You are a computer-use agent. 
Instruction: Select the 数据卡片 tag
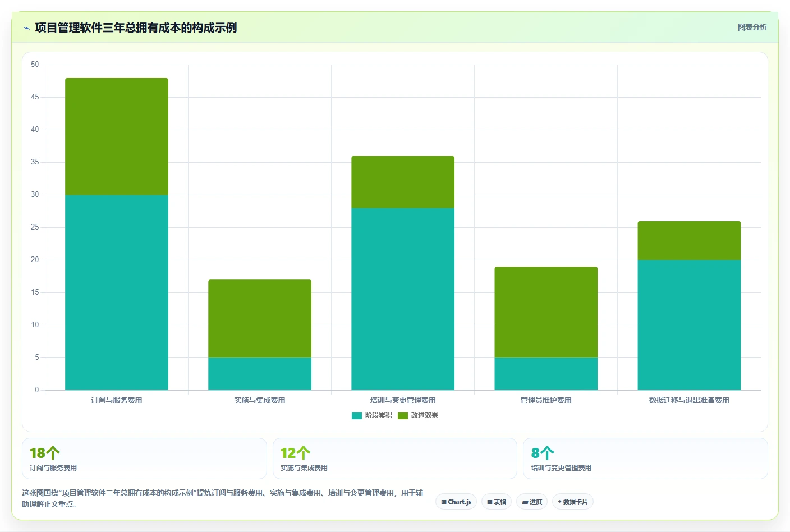click(x=573, y=502)
